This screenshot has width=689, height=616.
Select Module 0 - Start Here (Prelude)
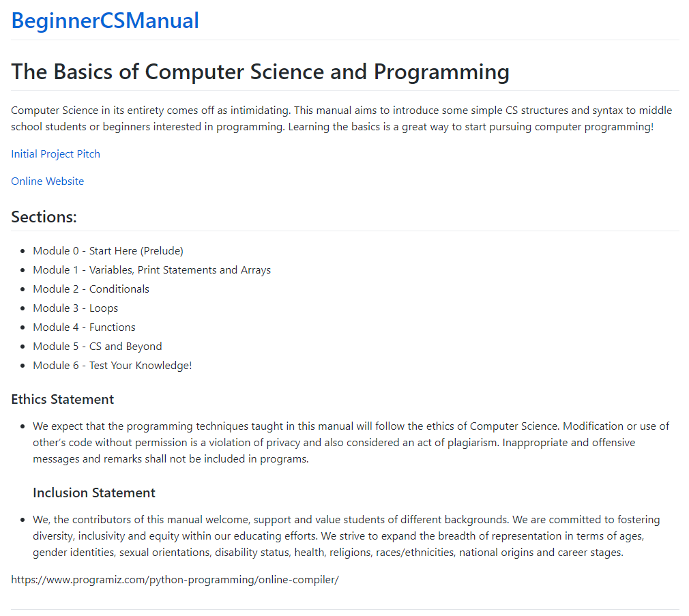click(x=108, y=251)
